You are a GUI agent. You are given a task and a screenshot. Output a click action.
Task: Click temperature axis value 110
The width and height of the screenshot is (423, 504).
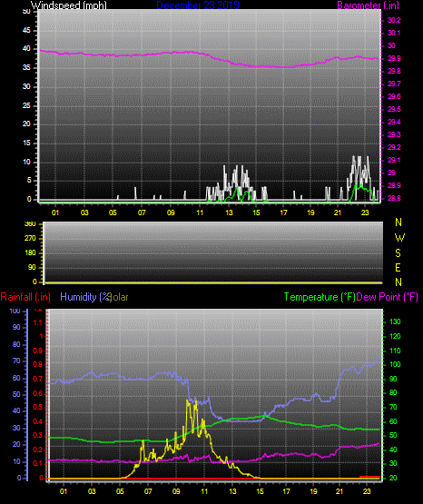click(x=395, y=351)
